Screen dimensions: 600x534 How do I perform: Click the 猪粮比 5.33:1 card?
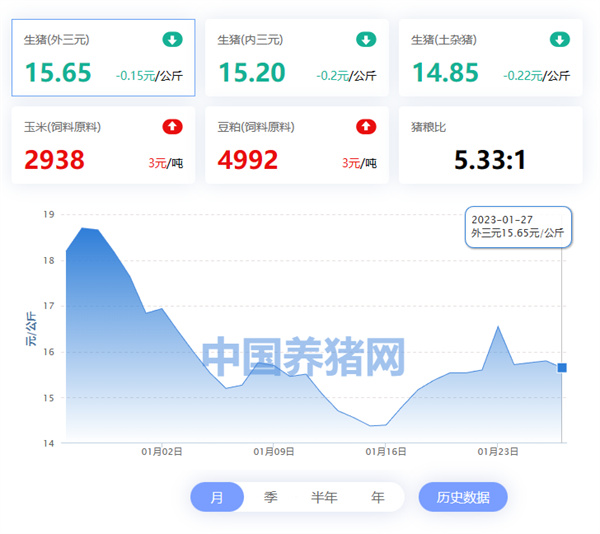point(490,145)
